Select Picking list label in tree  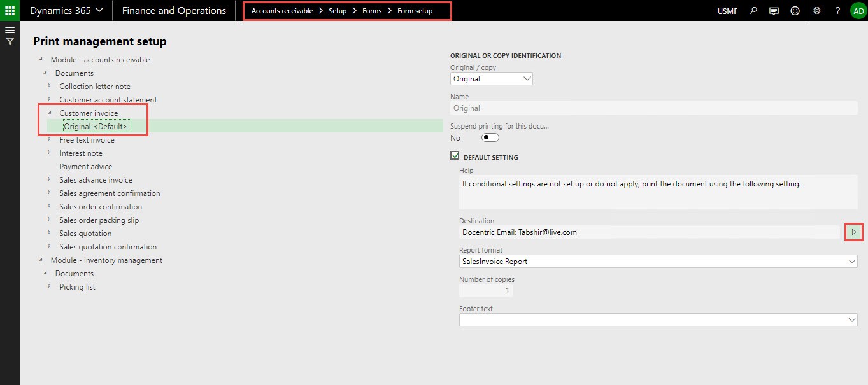(x=78, y=287)
